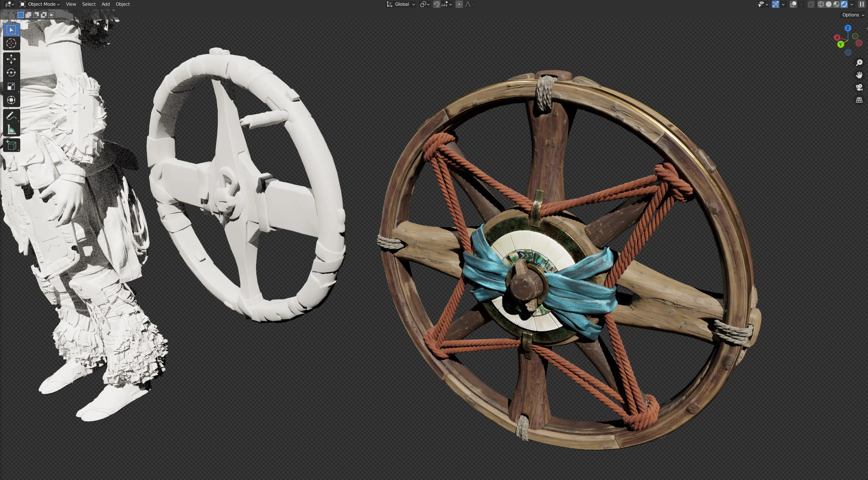868x480 pixels.
Task: Toggle snapping magnet on/off
Action: coord(436,4)
